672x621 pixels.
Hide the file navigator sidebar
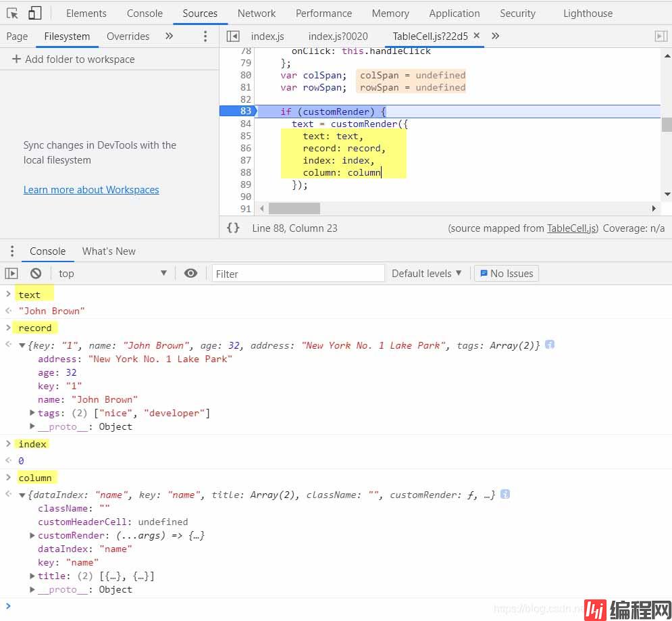tap(233, 36)
